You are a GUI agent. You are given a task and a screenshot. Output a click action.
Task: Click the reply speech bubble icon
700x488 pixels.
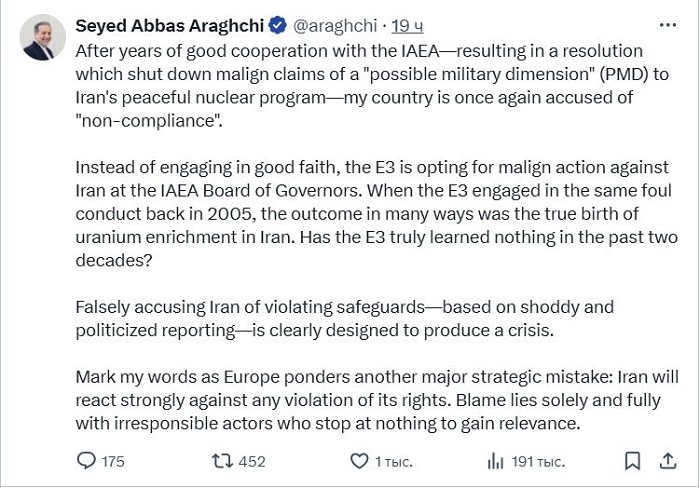tap(87, 461)
